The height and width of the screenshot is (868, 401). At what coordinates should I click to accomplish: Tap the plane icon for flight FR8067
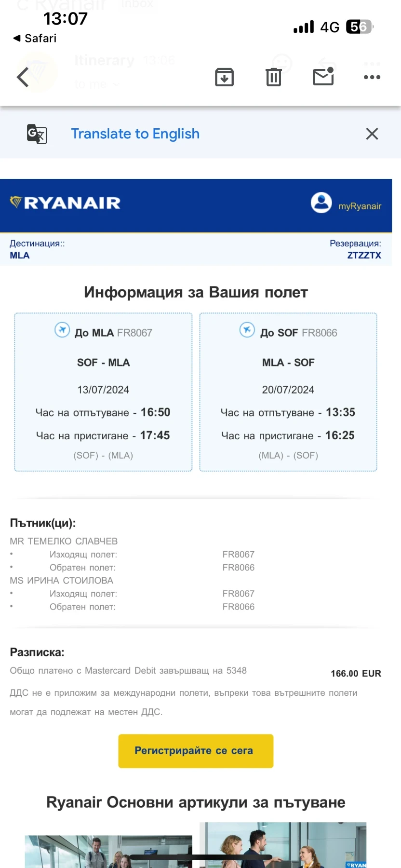(62, 330)
